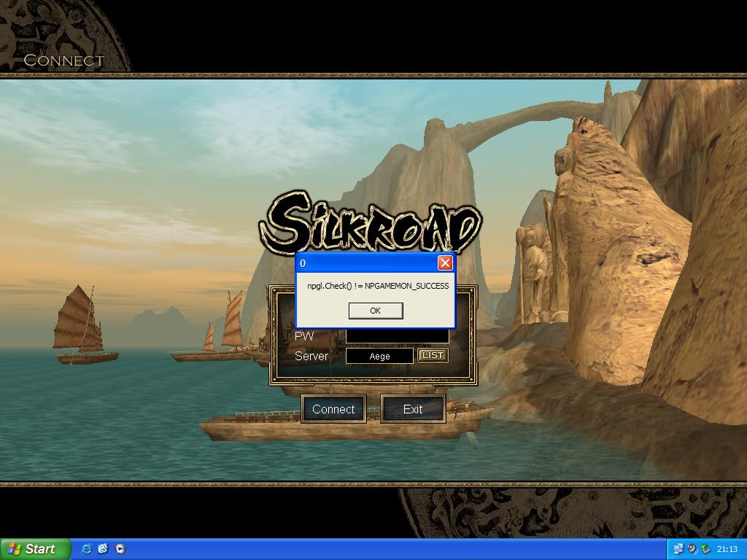Click the 21:13 taskbar clock
Image resolution: width=747 pixels, height=560 pixels.
[x=727, y=549]
